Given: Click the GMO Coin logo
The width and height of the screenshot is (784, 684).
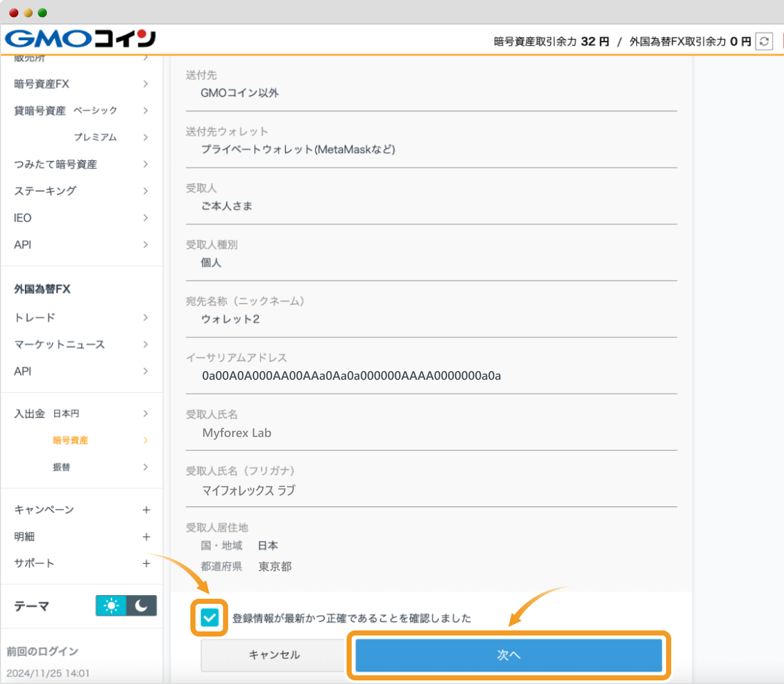Looking at the screenshot, I should point(80,39).
